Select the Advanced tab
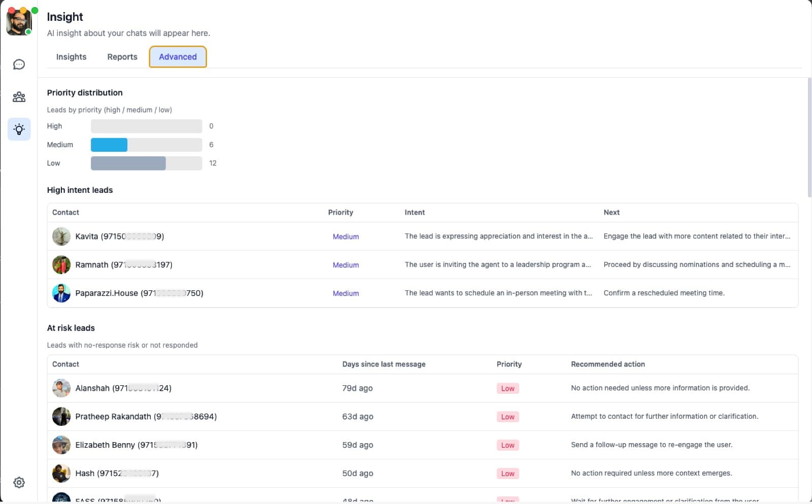Screen dimensions: 812x504 pyautogui.click(x=178, y=57)
